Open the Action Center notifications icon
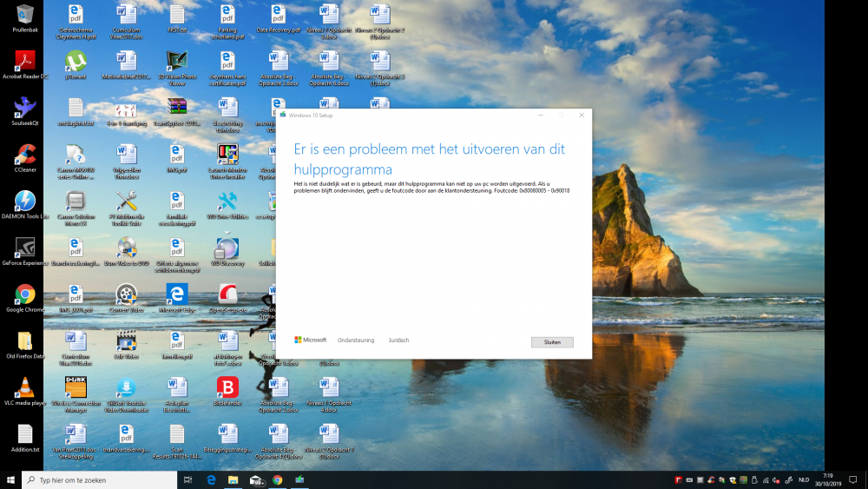Viewport: 868px width, 489px height. (x=853, y=479)
